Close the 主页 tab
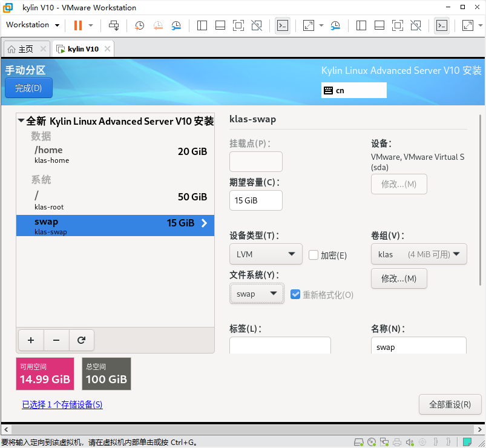Screen dimensions: 486x448 (x=43, y=48)
